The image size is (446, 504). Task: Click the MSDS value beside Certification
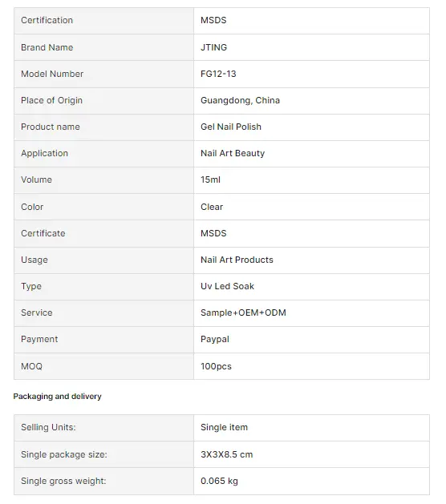coord(213,20)
